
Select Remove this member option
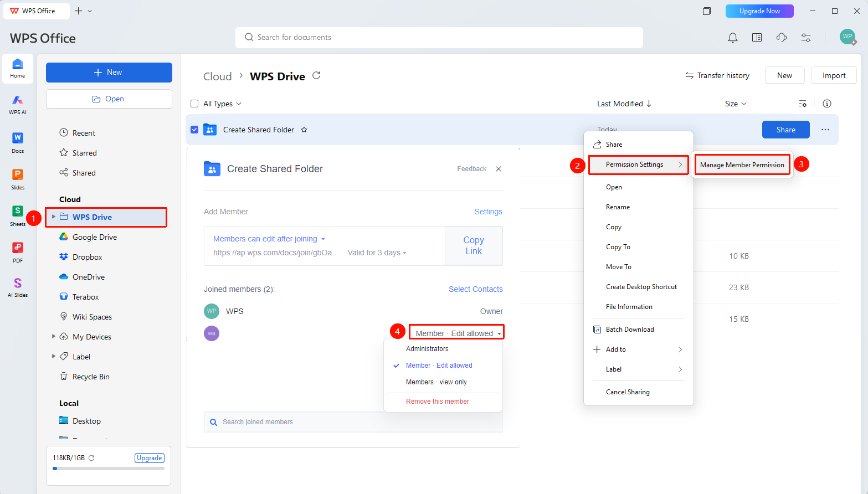(438, 402)
